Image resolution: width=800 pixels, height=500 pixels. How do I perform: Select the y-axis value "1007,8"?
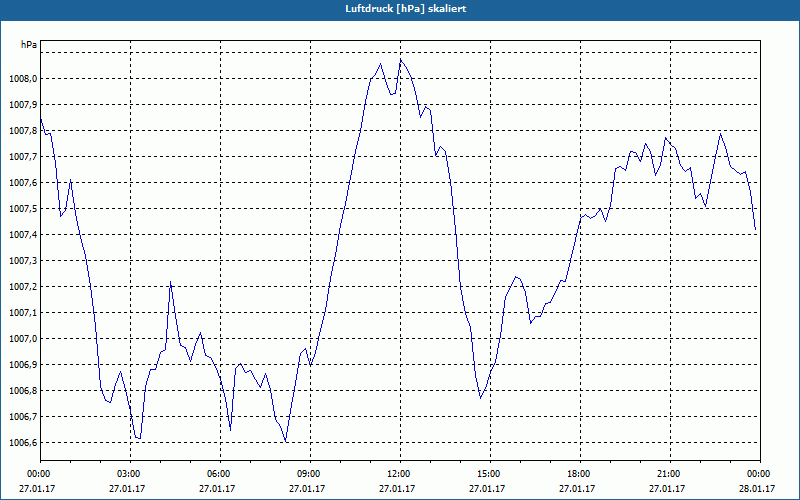[x=23, y=131]
